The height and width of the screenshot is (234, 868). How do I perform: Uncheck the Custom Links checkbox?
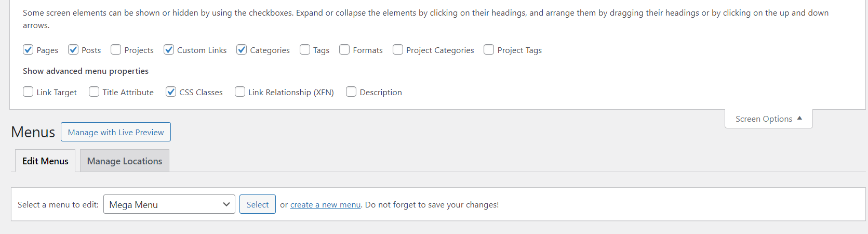169,50
